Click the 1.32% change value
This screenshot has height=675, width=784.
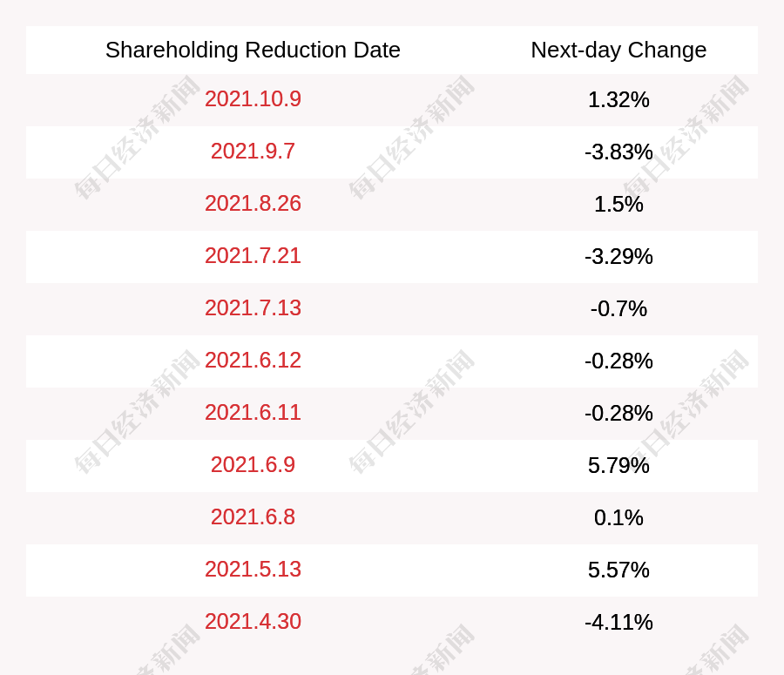click(618, 99)
